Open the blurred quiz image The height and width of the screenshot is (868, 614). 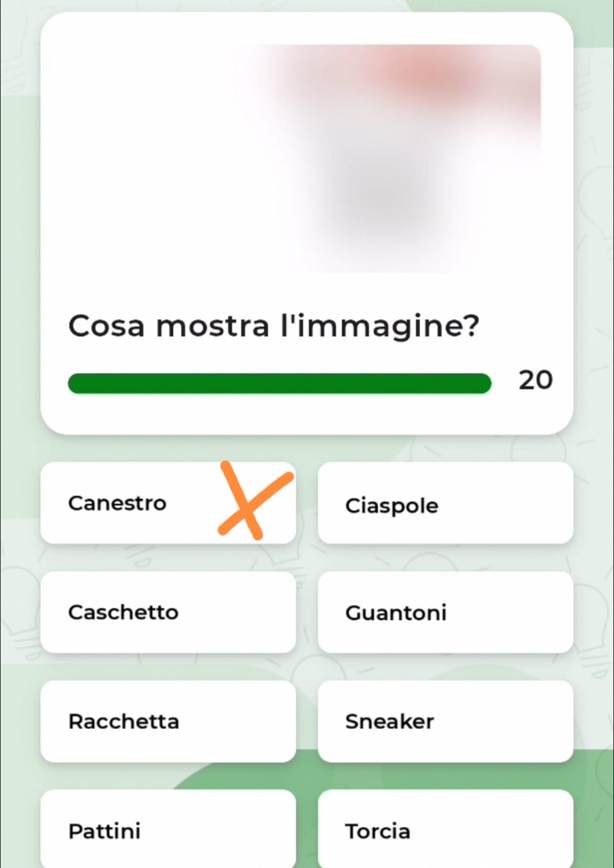pos(307,158)
